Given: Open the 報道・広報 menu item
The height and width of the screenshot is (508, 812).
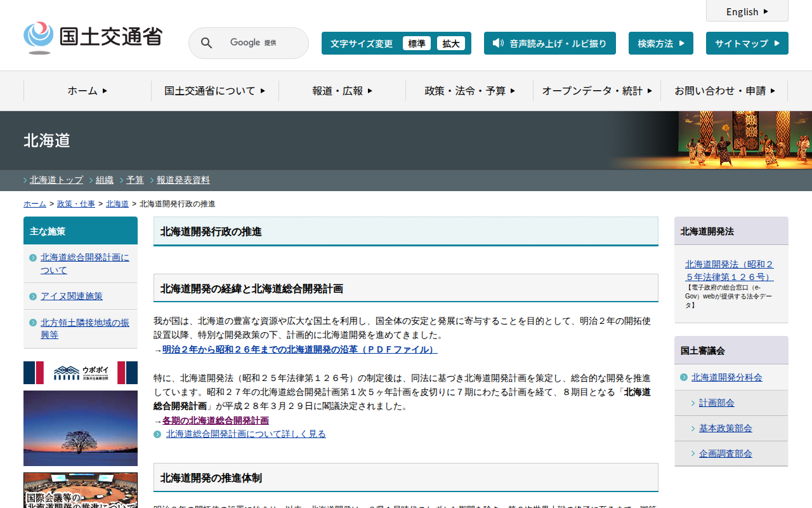Looking at the screenshot, I should coord(342,91).
